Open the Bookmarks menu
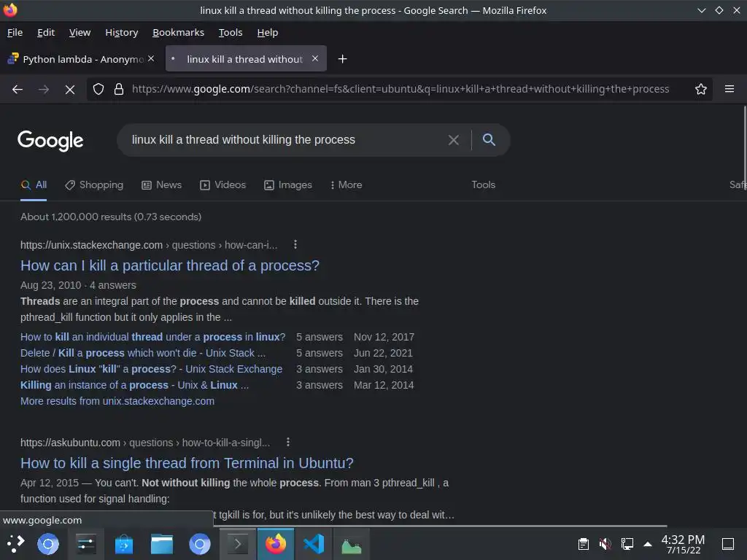747x560 pixels. pos(178,32)
